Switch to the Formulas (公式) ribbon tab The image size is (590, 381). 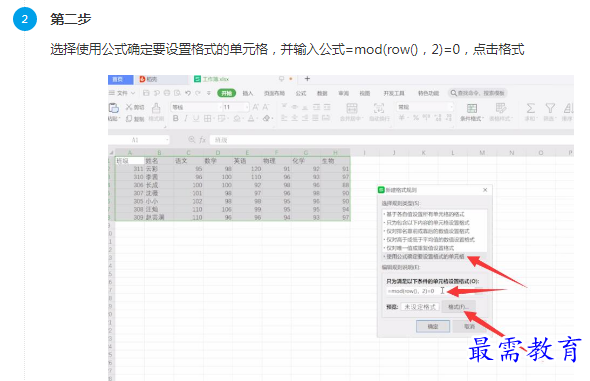click(x=301, y=93)
